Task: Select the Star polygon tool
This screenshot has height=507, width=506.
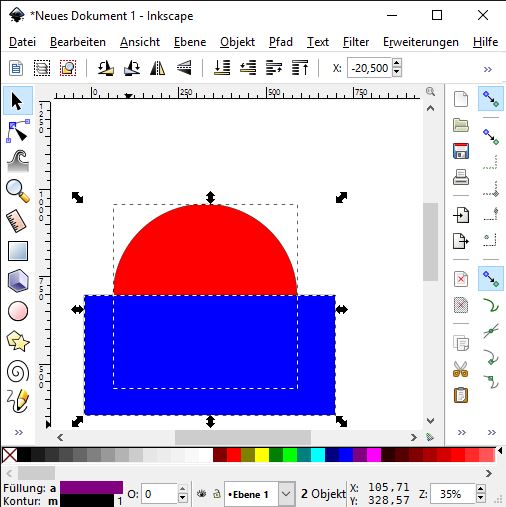Action: click(x=18, y=341)
